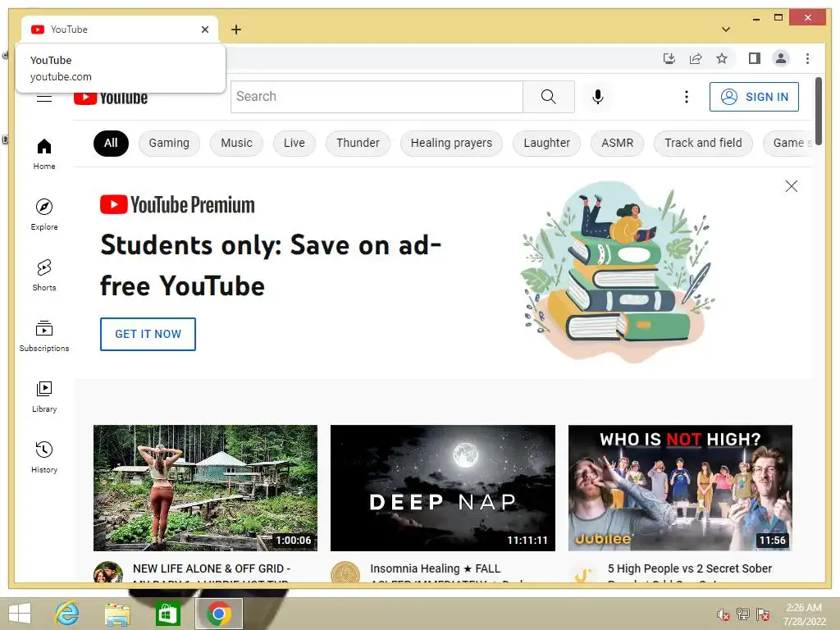
Task: Open the DEEP NAP video thumbnail
Action: 443,487
